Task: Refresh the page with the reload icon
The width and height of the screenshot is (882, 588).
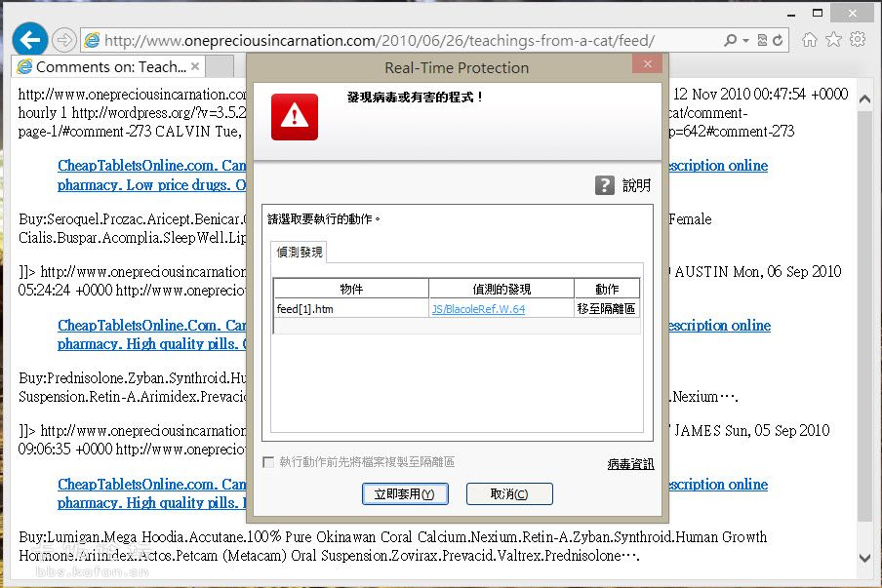Action: click(x=778, y=41)
